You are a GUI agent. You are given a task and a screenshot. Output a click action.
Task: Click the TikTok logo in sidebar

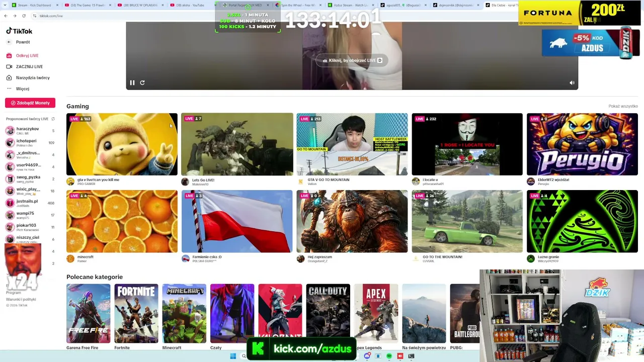tap(19, 31)
